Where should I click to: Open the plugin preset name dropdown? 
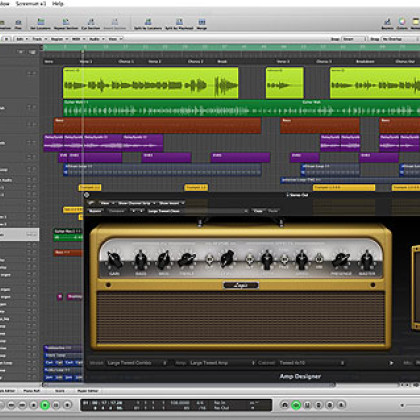(x=197, y=211)
